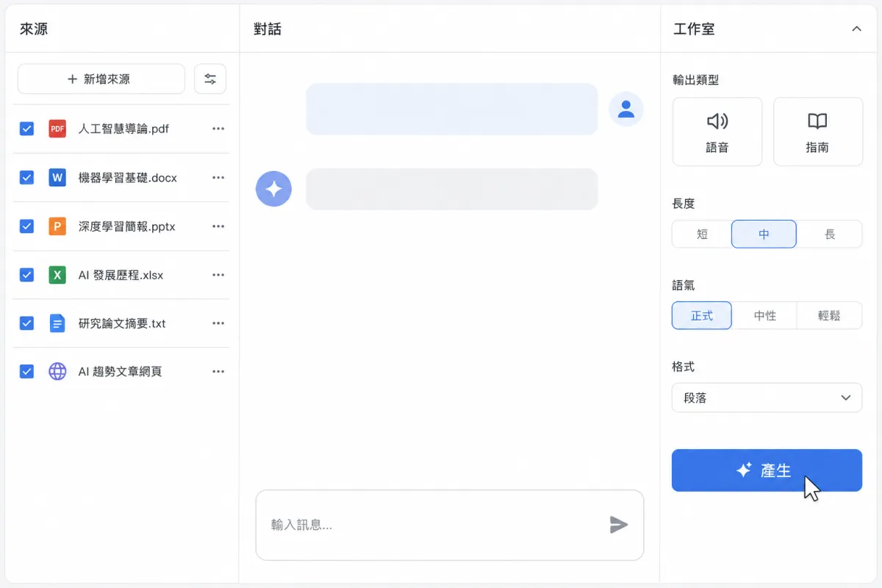The image size is (882, 588).
Task: Choose the 語音 audio output type
Action: (717, 132)
